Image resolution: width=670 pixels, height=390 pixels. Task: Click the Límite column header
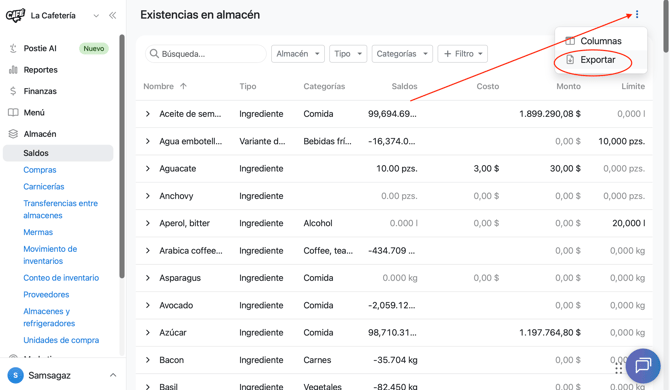click(x=633, y=86)
